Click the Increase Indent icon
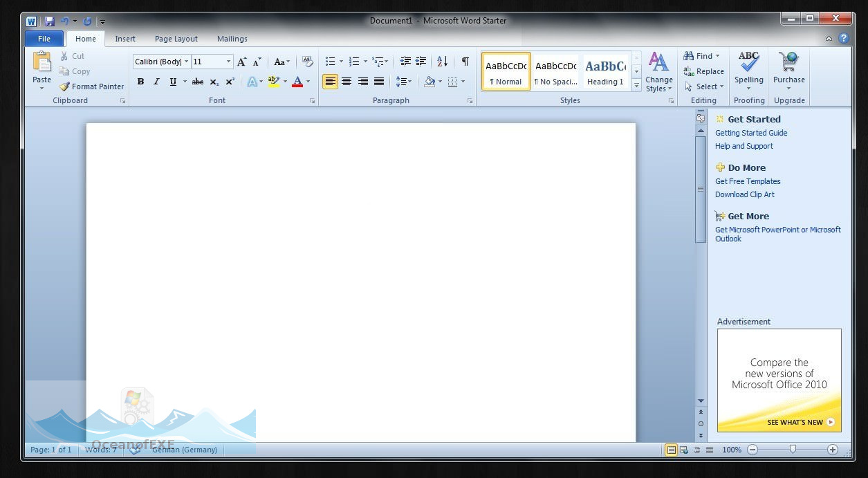 (x=421, y=62)
